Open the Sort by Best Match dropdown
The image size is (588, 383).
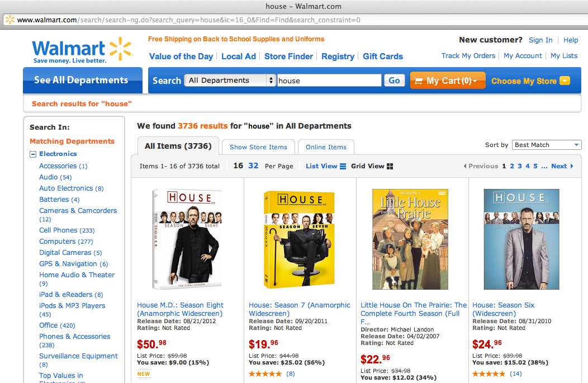(x=546, y=144)
